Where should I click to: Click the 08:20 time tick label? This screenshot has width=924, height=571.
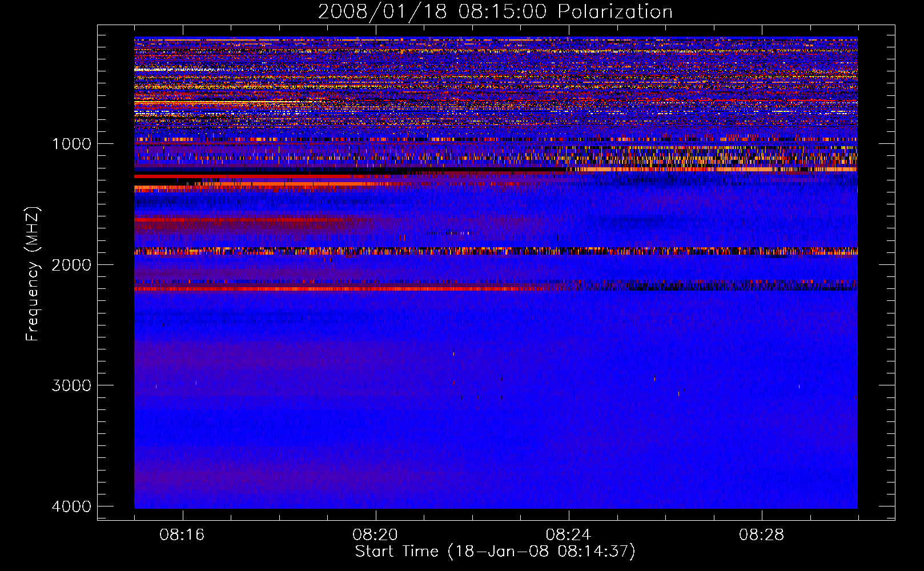375,535
